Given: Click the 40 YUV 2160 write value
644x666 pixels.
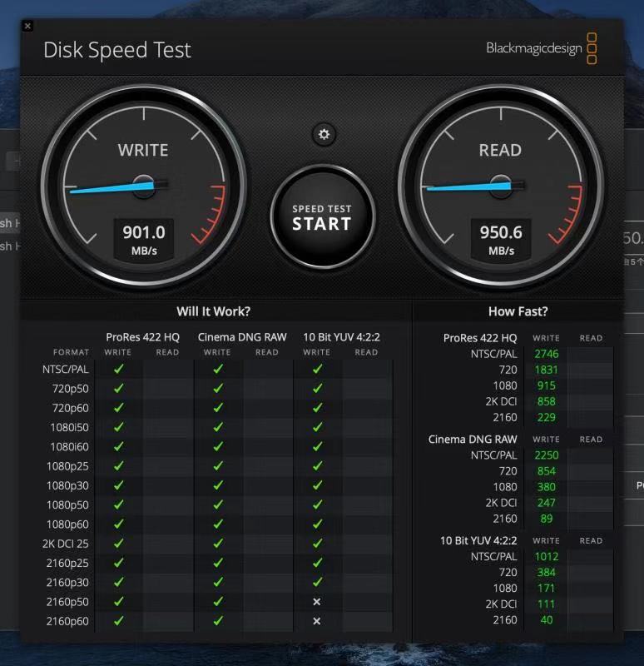Looking at the screenshot, I should click(547, 619).
